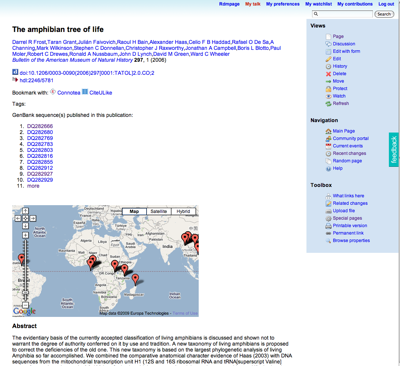Viewport: 400px width, 366px height.
Task: Zoom out the map with minus button
Action: [25, 305]
